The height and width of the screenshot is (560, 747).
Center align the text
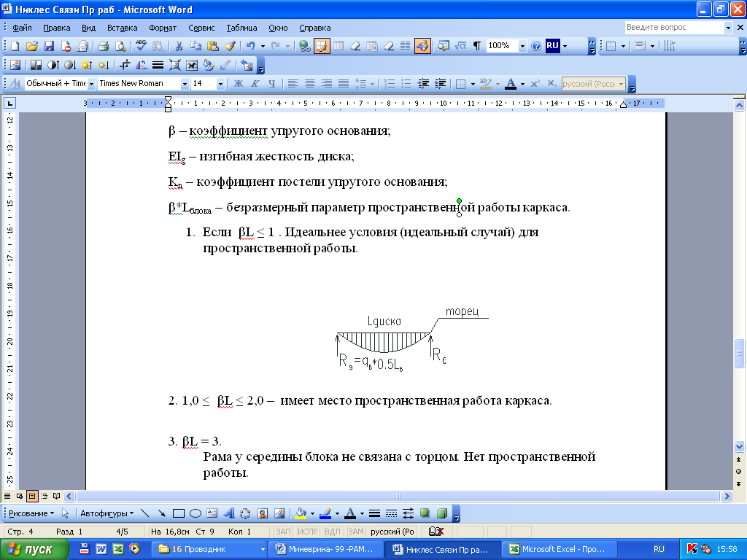coord(309,84)
